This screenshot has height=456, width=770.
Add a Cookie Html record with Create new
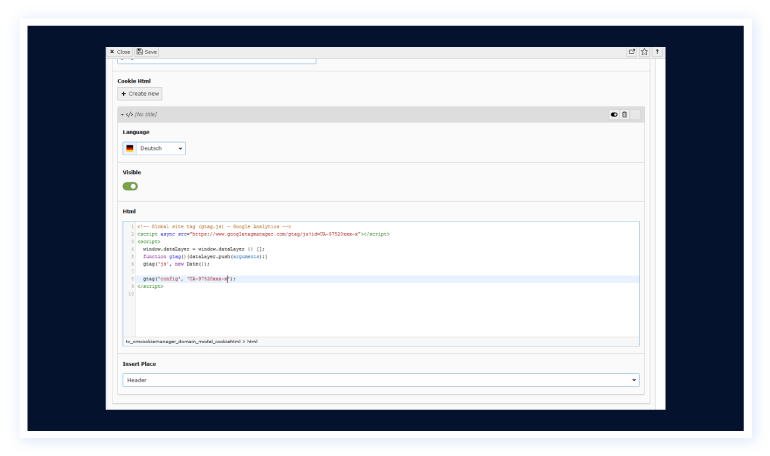point(139,94)
